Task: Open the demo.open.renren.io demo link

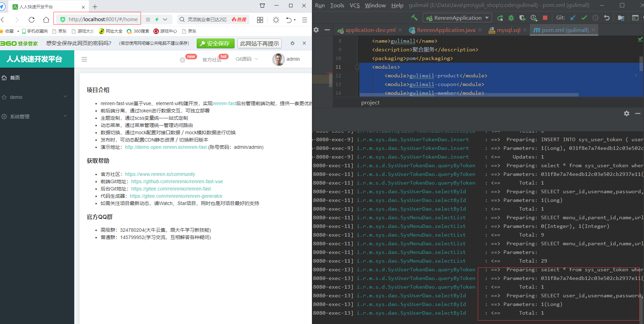Action: (166, 147)
